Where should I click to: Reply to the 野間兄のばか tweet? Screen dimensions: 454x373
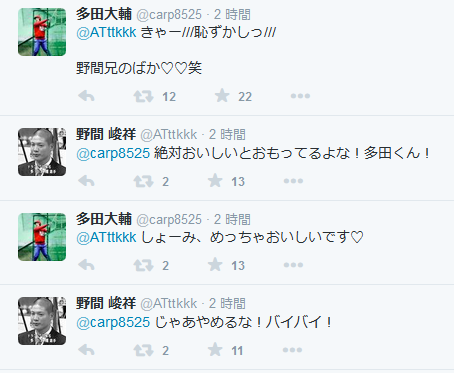click(86, 96)
